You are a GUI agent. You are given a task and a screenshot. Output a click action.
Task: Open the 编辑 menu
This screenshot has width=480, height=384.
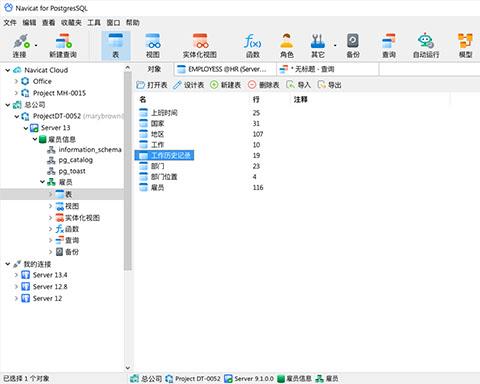tap(29, 23)
